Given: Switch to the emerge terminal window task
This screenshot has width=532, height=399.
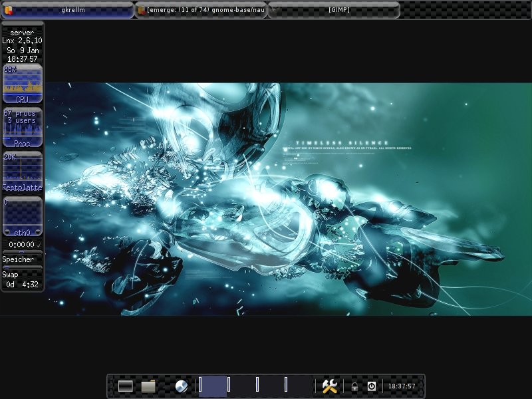Looking at the screenshot, I should click(201, 10).
